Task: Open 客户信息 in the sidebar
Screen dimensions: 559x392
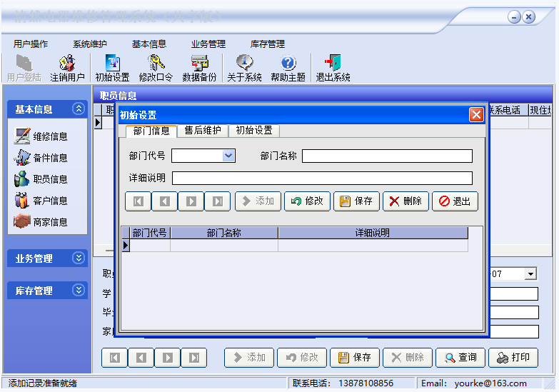Action: point(40,201)
